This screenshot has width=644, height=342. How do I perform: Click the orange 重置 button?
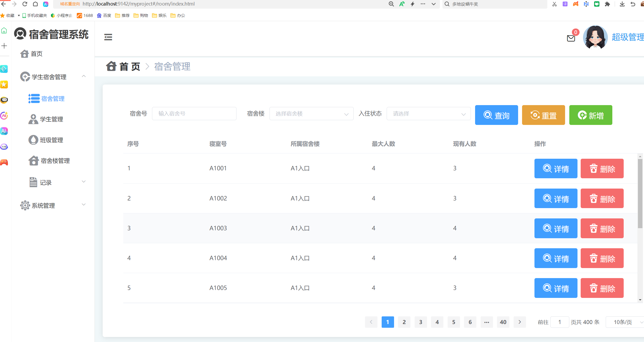point(543,115)
